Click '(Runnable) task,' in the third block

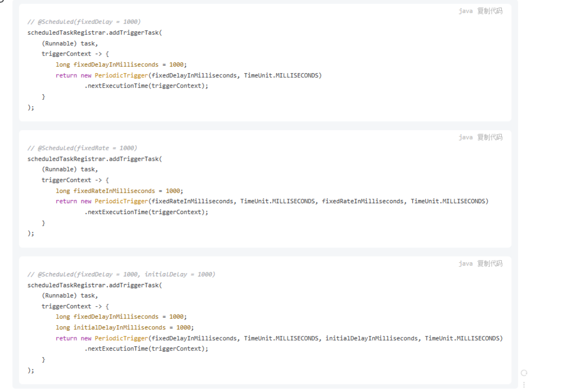point(70,296)
